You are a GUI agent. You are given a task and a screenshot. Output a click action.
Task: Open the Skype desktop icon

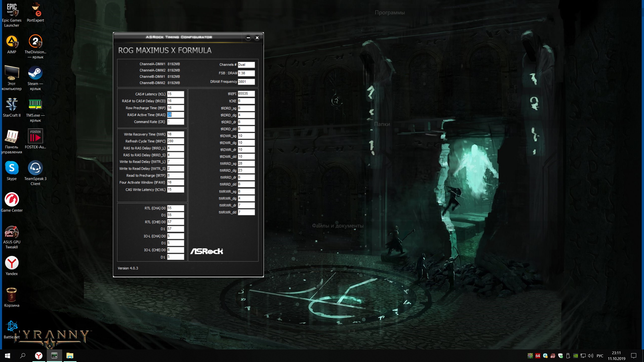tap(12, 168)
